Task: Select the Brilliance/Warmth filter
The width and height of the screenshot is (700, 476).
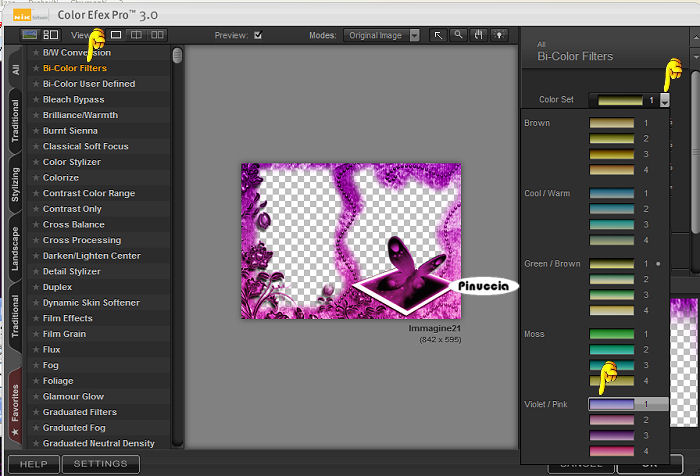Action: [80, 115]
